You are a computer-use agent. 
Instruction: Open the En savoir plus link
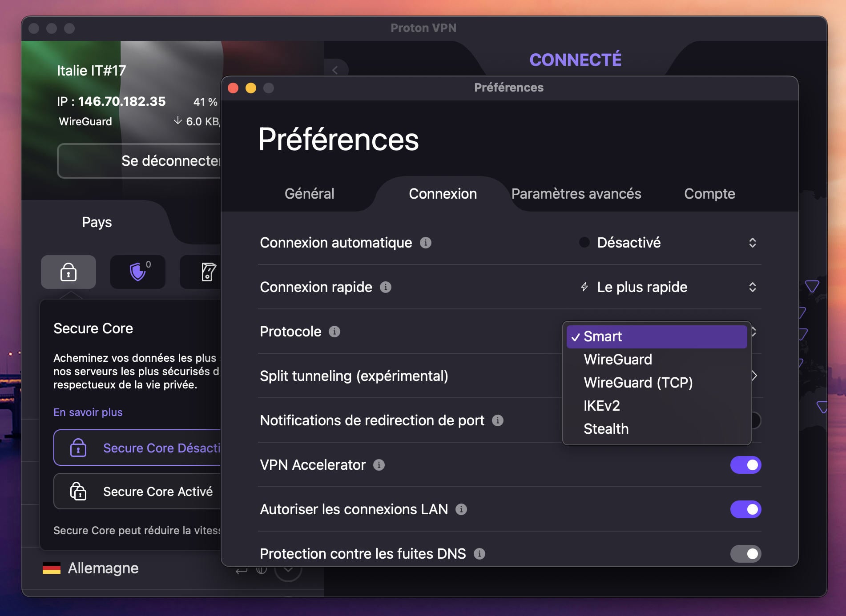point(87,412)
